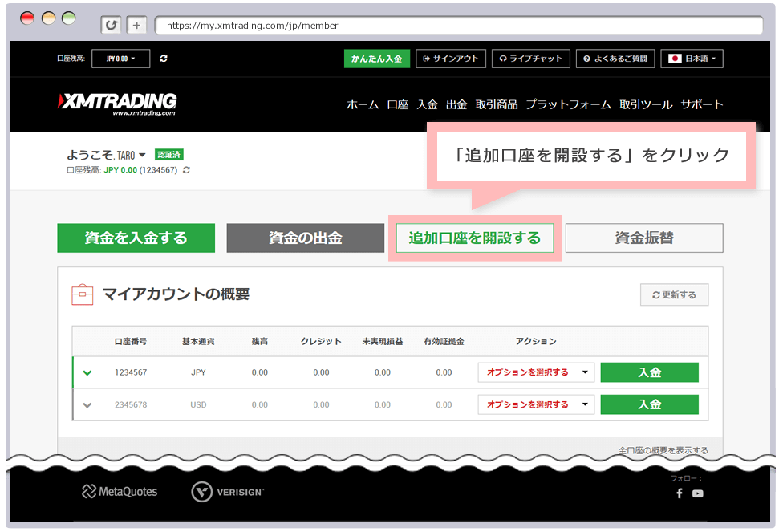Click the 残高 column header
Image resolution: width=779 pixels, height=532 pixels.
260,342
